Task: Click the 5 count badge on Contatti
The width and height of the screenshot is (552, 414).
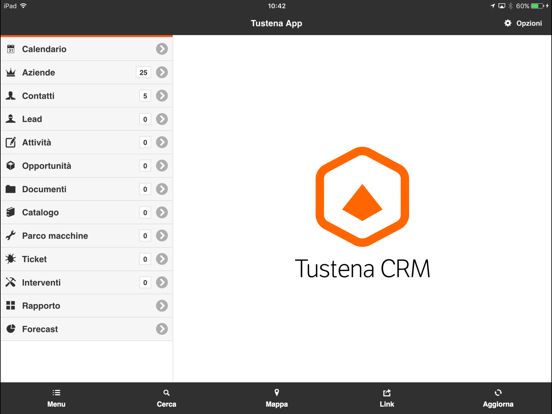Action: pos(145,96)
